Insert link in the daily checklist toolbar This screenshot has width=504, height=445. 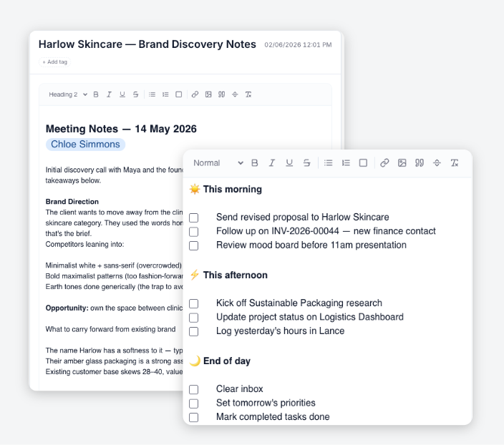[x=384, y=163]
